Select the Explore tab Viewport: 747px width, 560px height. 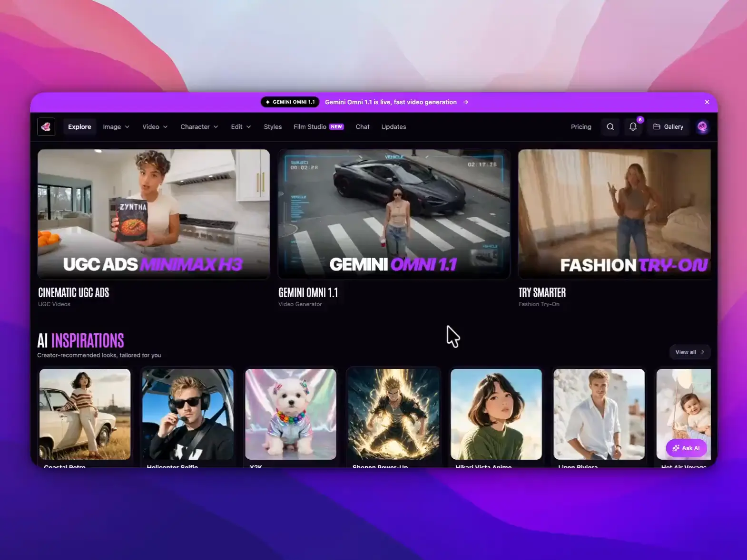(x=79, y=127)
